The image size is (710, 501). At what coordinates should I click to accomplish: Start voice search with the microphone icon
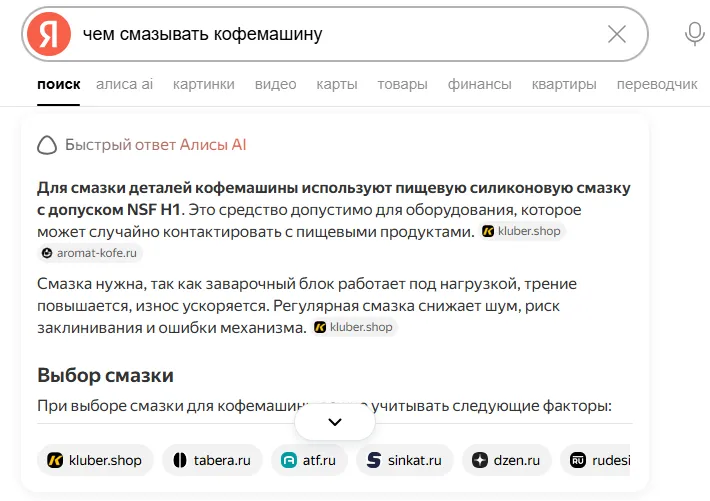[694, 34]
